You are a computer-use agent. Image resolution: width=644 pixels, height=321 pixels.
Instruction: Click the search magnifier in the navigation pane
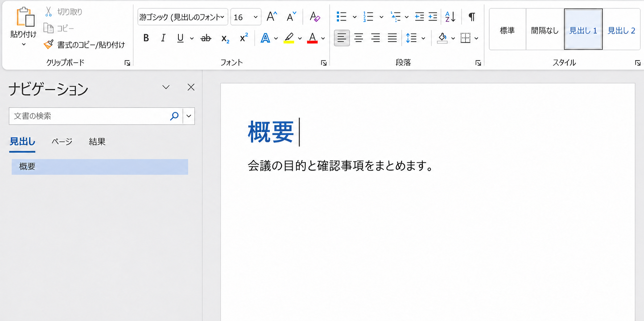point(174,116)
